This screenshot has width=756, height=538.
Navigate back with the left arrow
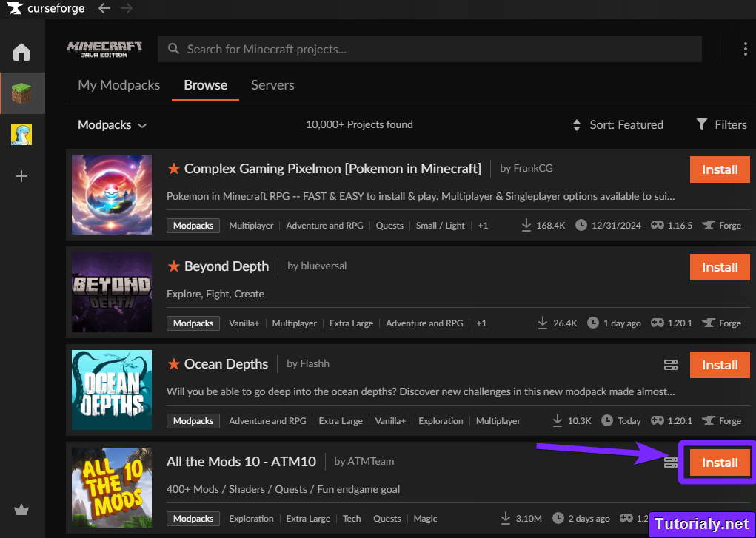[x=104, y=8]
